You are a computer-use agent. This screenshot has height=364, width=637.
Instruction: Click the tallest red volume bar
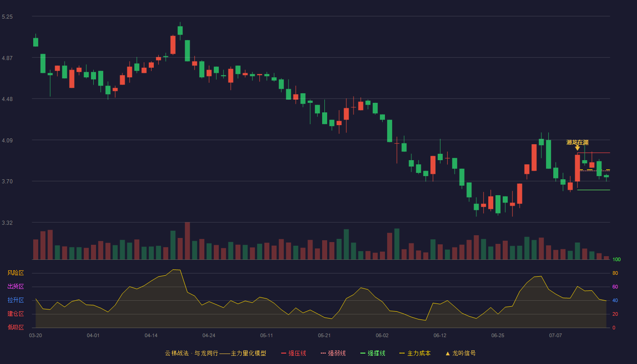tap(187, 241)
